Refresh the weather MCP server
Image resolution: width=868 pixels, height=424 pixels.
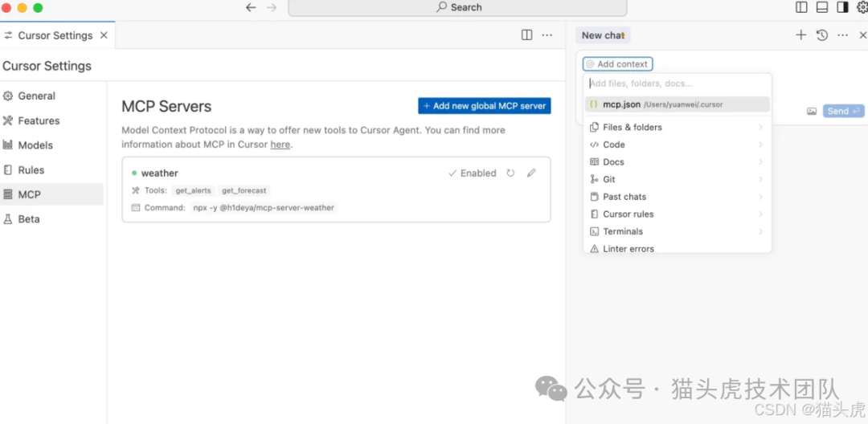[x=510, y=173]
